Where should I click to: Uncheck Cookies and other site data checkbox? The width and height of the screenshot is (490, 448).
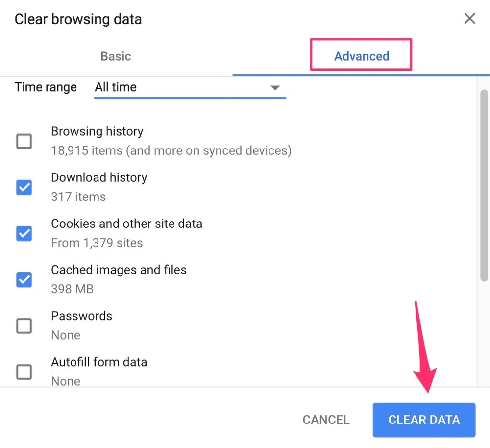tap(24, 233)
